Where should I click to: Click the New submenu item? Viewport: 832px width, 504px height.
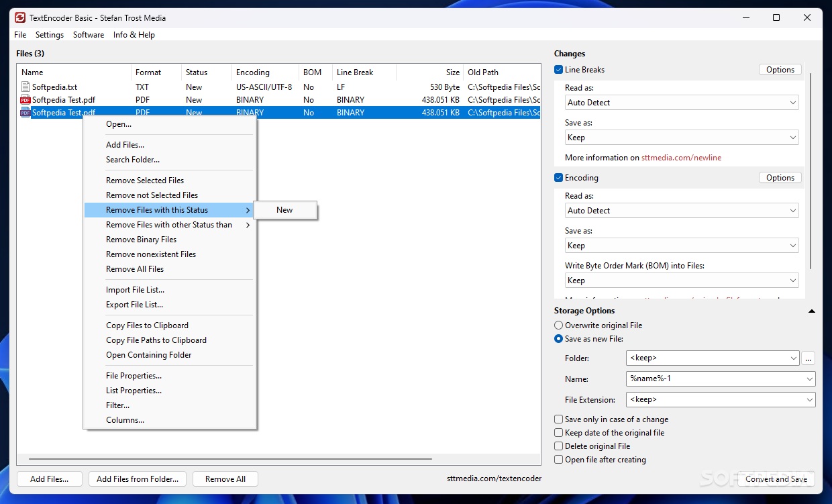pyautogui.click(x=285, y=210)
